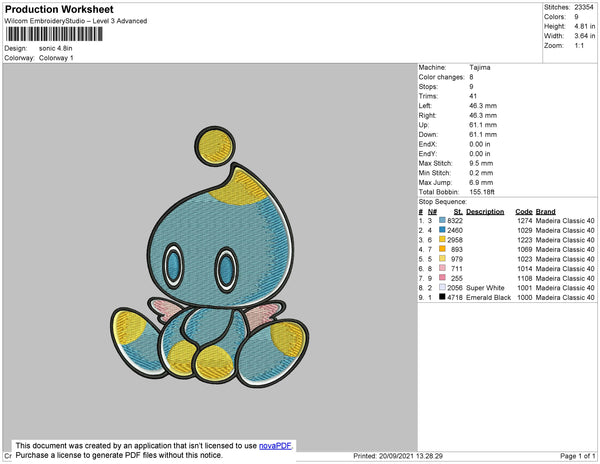Select the pale yellow swatch with 979 stitches

tap(442, 259)
